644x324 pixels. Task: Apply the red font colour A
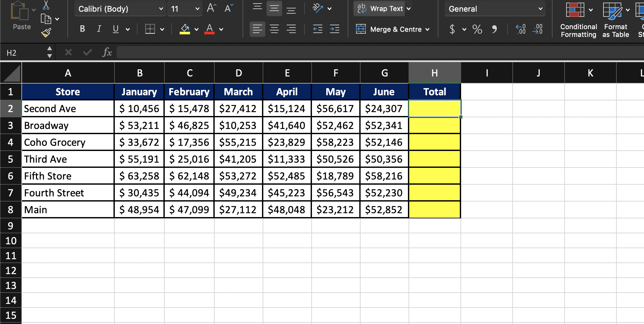pyautogui.click(x=210, y=29)
